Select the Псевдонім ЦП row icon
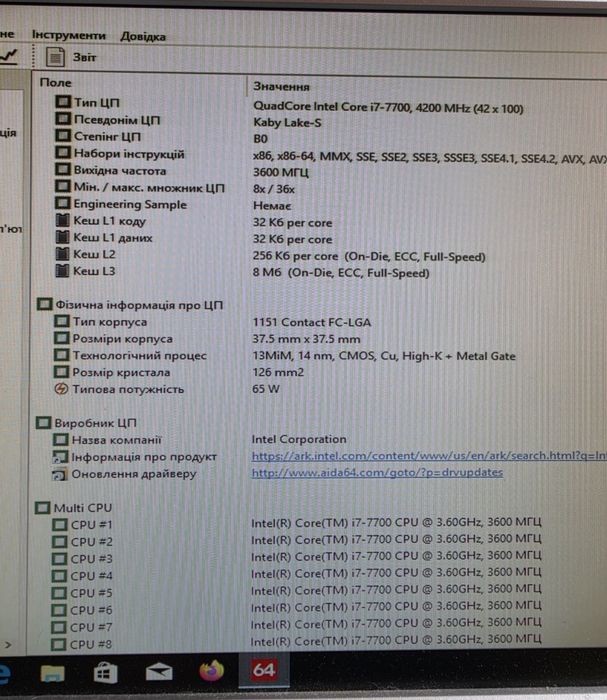This screenshot has height=700, width=607. point(63,119)
